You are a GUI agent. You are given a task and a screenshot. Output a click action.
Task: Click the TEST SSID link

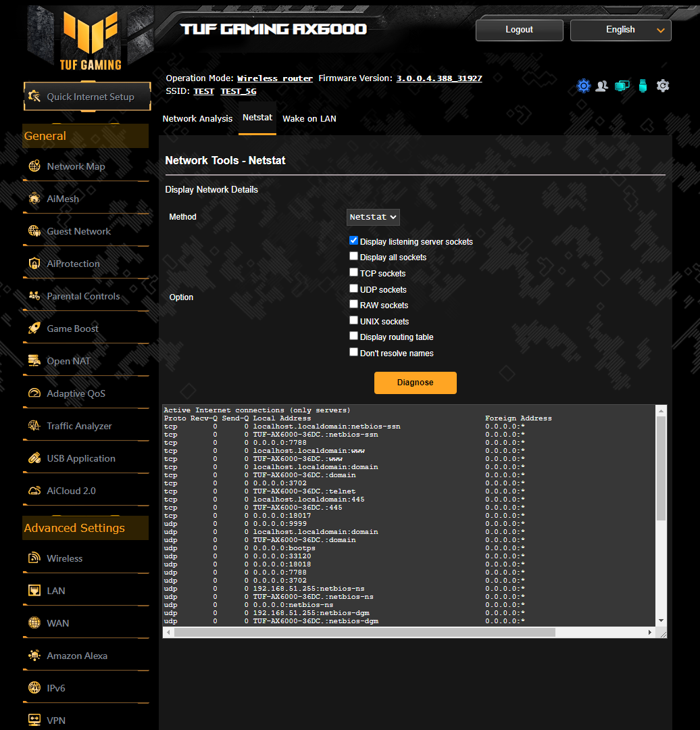[x=203, y=91]
